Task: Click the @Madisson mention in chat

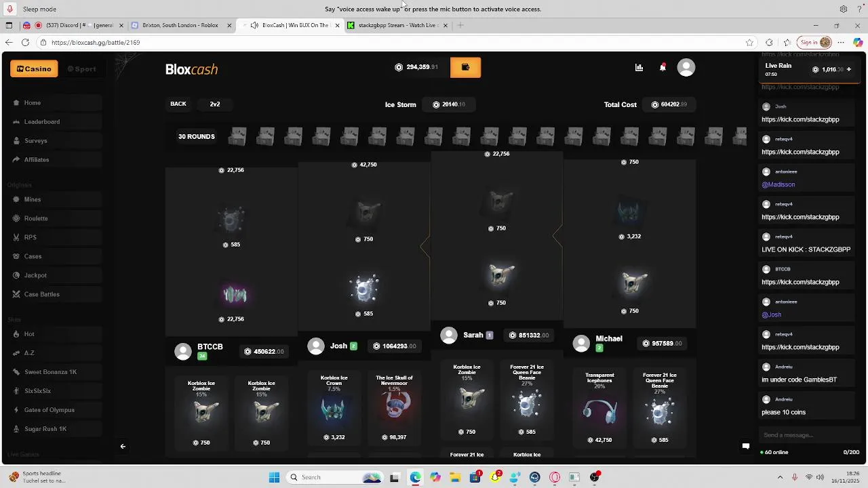Action: [778, 184]
